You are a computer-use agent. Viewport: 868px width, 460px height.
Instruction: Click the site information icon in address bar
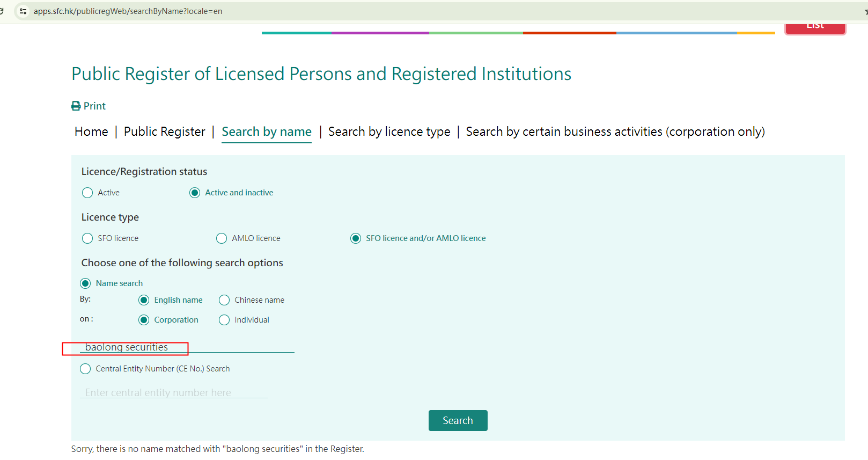click(23, 11)
